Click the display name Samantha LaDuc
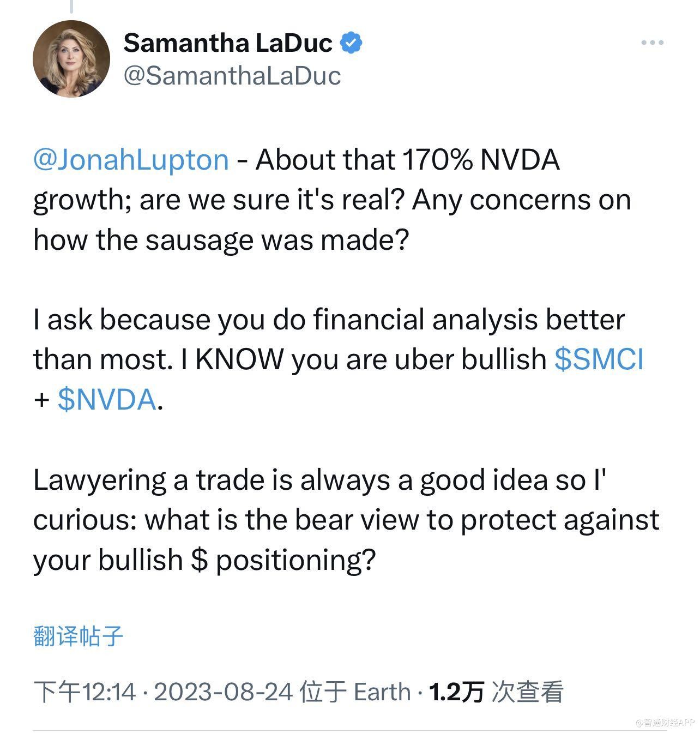 tap(228, 43)
